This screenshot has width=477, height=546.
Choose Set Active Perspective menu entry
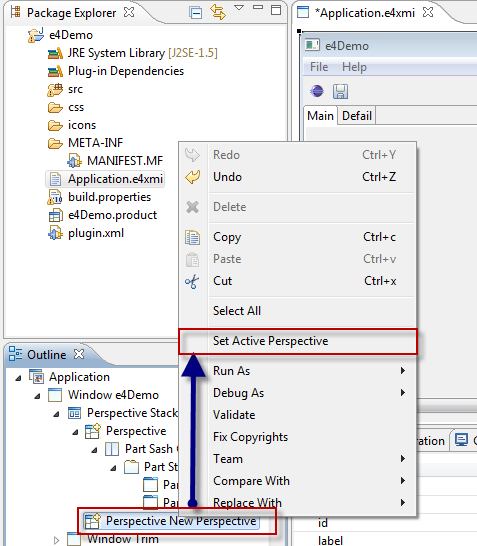pos(270,341)
